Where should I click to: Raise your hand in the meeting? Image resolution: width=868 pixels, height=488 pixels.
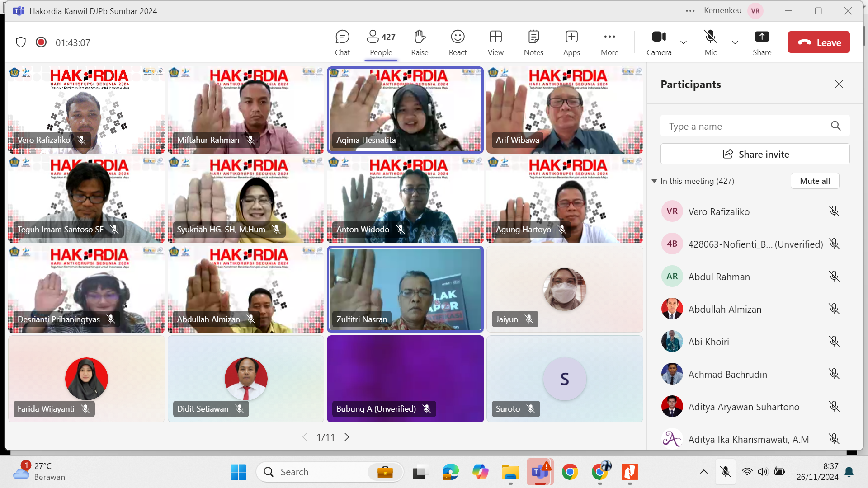coord(420,43)
